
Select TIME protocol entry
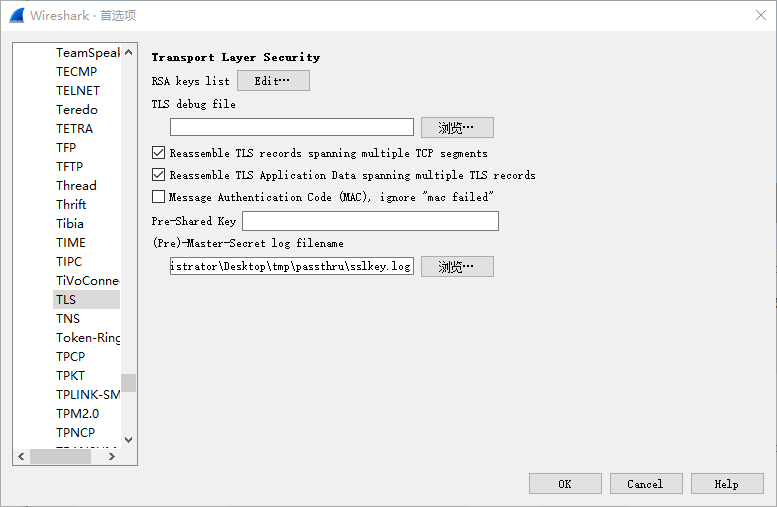point(71,242)
